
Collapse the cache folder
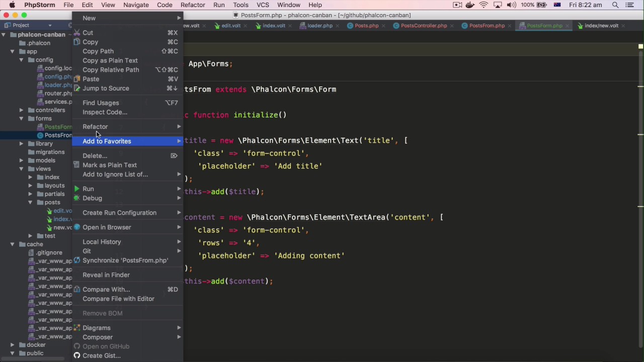tap(12, 244)
